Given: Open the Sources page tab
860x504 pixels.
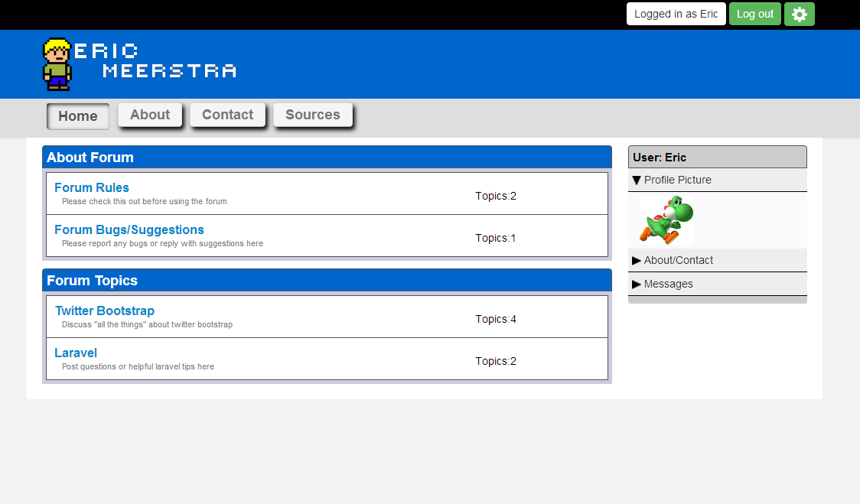Looking at the screenshot, I should point(313,115).
